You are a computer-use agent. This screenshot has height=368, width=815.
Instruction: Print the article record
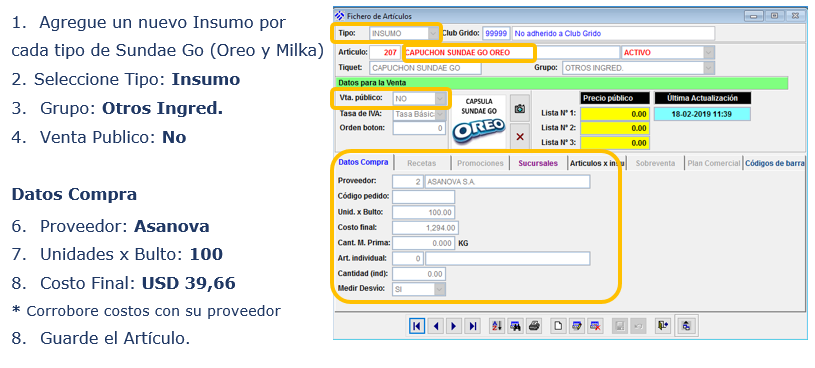[534, 326]
